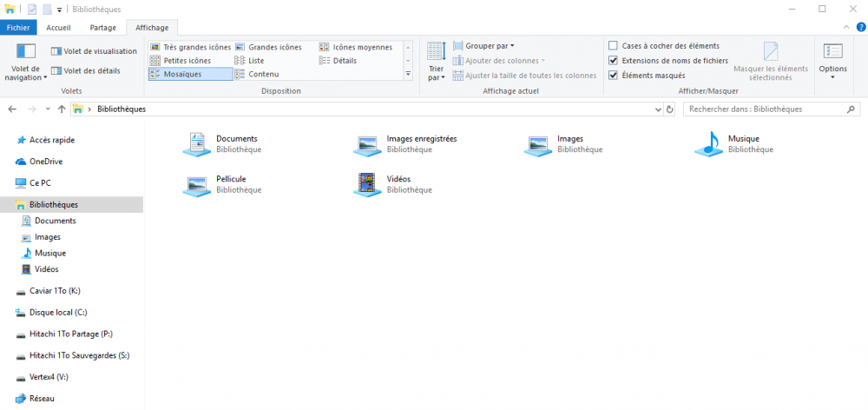Screen dimensions: 868x410
Task: Select Liste layout
Action: (250, 61)
